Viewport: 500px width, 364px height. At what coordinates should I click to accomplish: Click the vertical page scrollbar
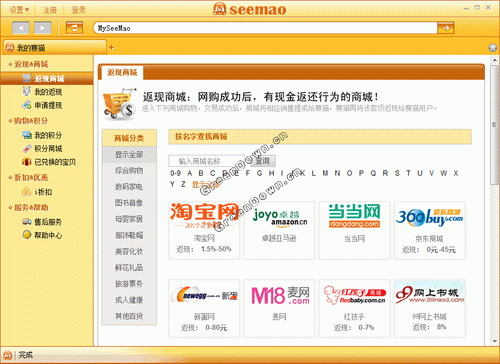coord(495,201)
